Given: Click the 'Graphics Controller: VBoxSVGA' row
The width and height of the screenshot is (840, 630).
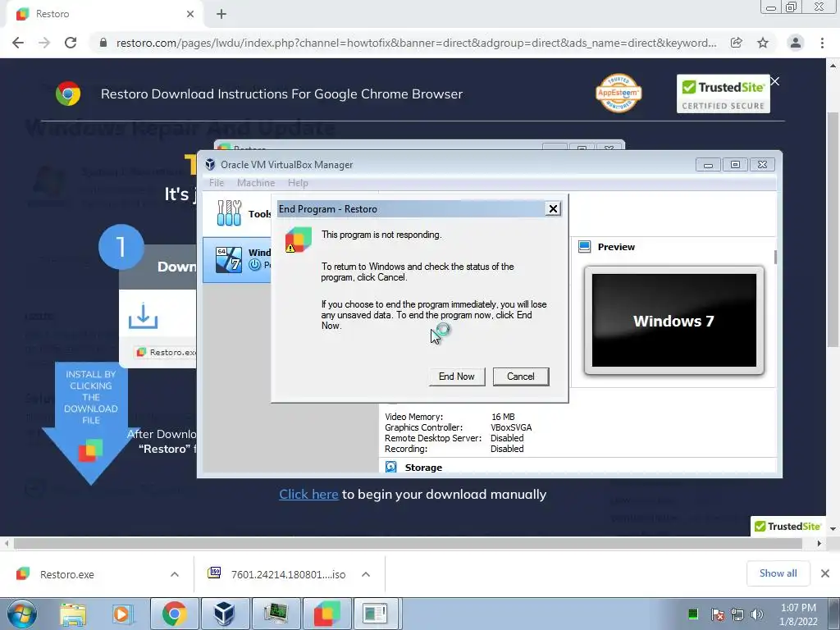Looking at the screenshot, I should (458, 427).
